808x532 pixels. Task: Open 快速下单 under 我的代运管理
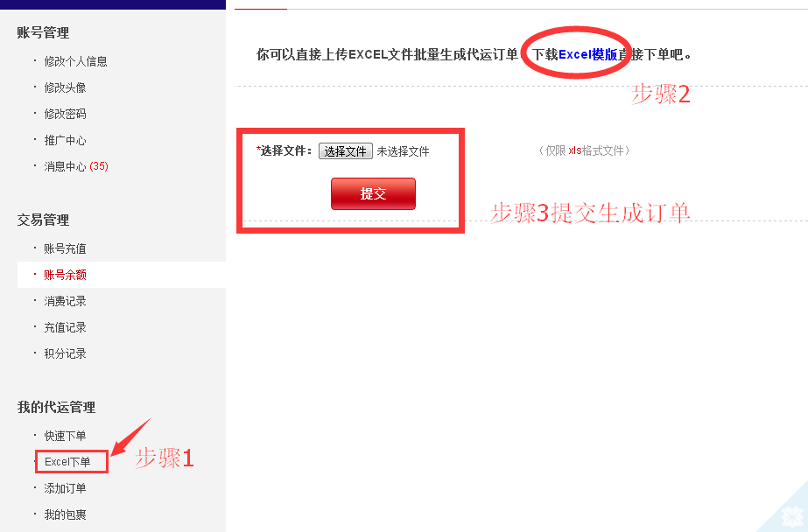tap(65, 436)
